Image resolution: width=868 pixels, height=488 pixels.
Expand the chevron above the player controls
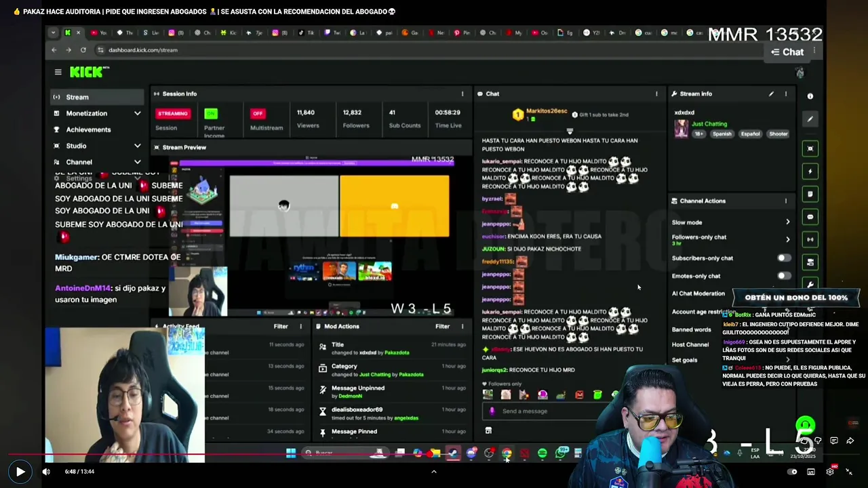434,471
